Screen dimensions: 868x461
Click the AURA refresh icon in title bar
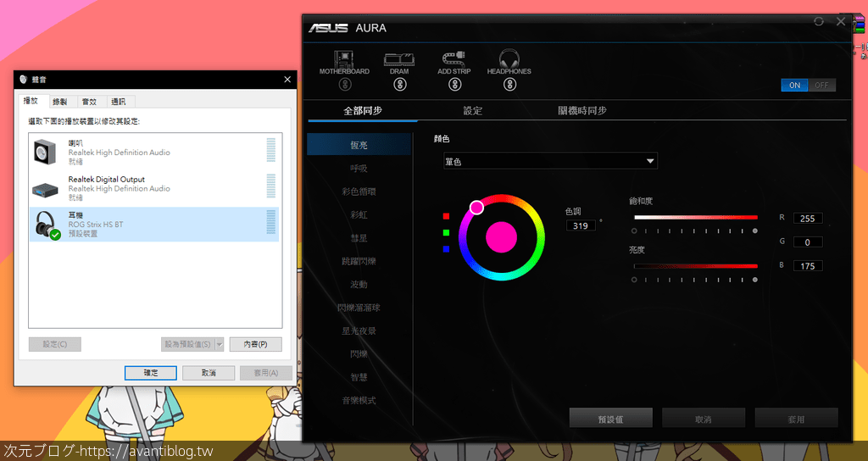click(819, 21)
